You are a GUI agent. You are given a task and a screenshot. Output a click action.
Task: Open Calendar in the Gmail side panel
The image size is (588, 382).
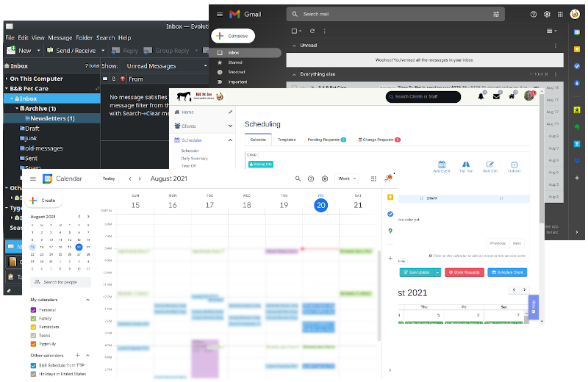pos(577,32)
